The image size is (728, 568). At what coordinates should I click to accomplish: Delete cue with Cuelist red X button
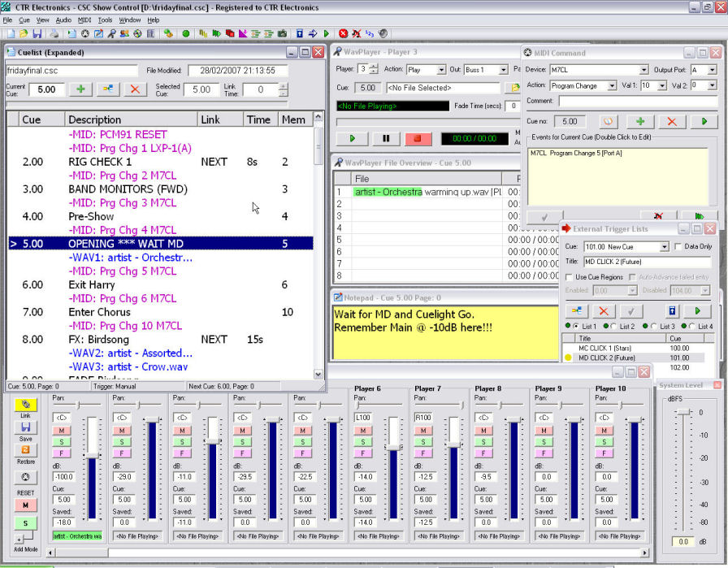(x=135, y=89)
